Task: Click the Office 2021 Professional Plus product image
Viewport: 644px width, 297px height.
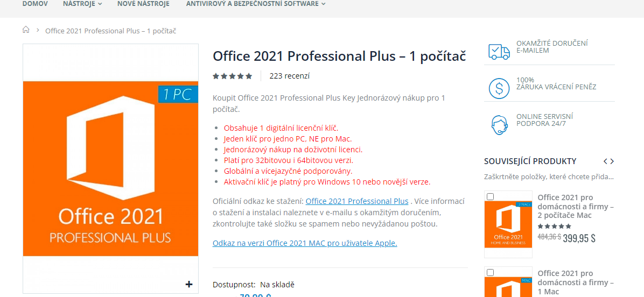Action: (110, 168)
